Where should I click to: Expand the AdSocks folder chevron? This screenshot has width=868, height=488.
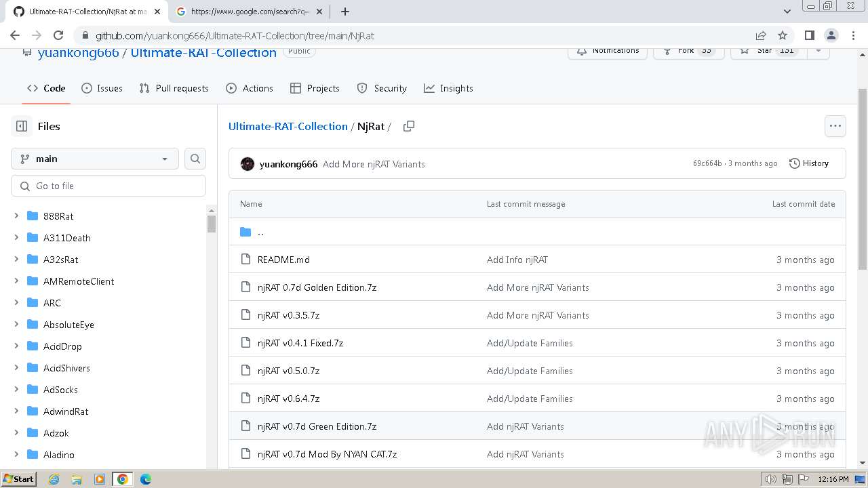pos(16,389)
